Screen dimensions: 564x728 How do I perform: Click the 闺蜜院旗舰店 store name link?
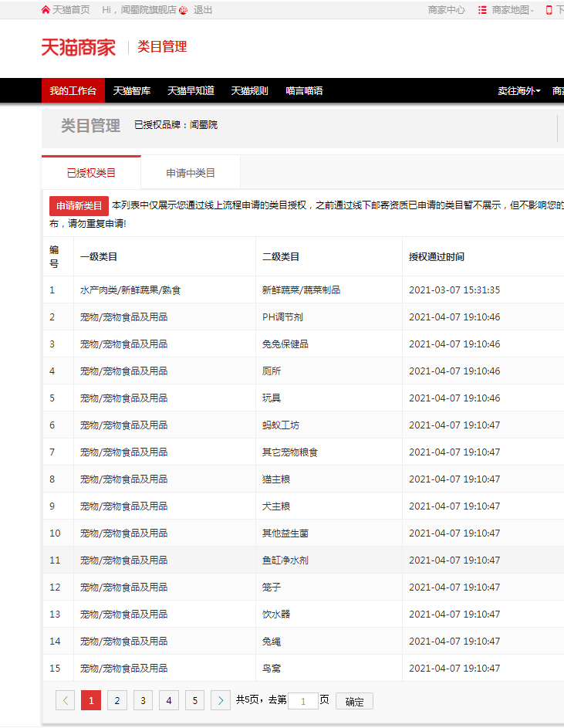pos(149,10)
